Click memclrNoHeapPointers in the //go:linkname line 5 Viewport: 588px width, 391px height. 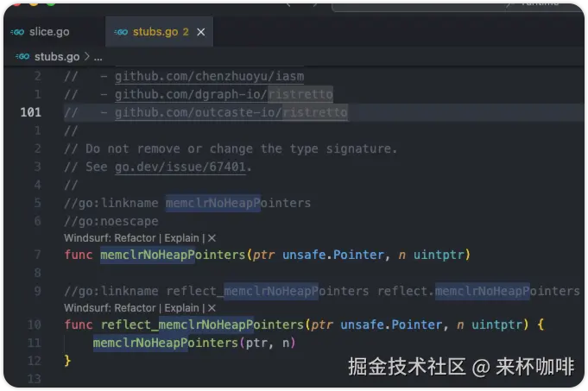[238, 203]
